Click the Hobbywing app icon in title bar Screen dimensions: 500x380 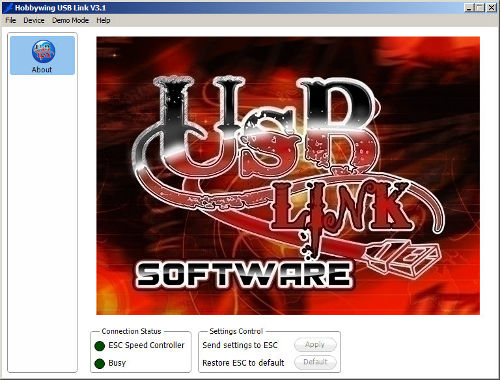point(8,7)
